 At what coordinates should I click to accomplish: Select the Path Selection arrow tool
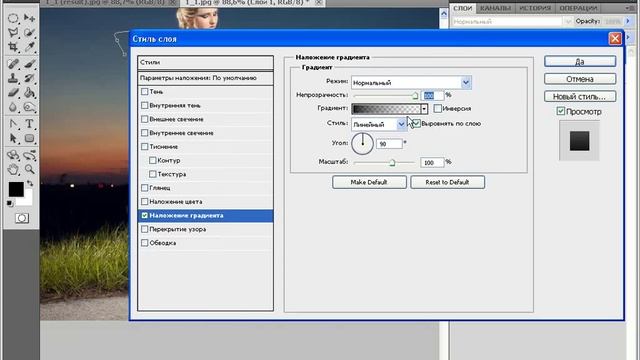[x=13, y=138]
